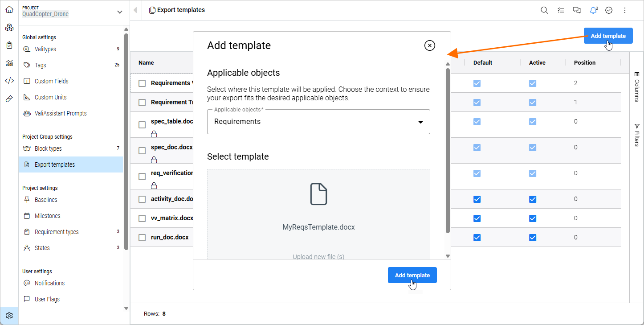The width and height of the screenshot is (644, 325).
Task: Toggle the Active checkbox for vv_matrix.docx
Action: [x=533, y=218]
